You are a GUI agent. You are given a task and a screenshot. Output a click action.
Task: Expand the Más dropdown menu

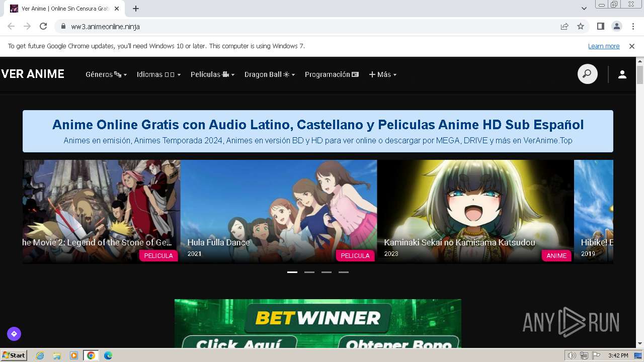pyautogui.click(x=382, y=74)
